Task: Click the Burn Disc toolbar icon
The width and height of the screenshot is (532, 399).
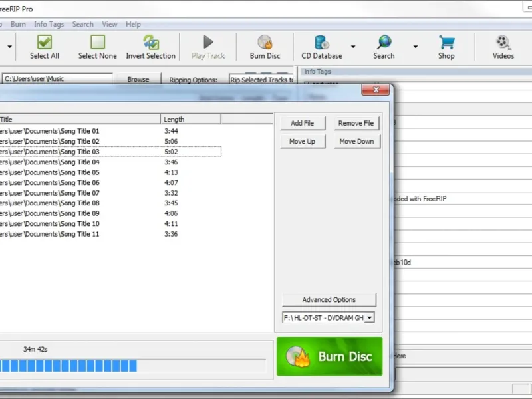Action: (x=265, y=43)
